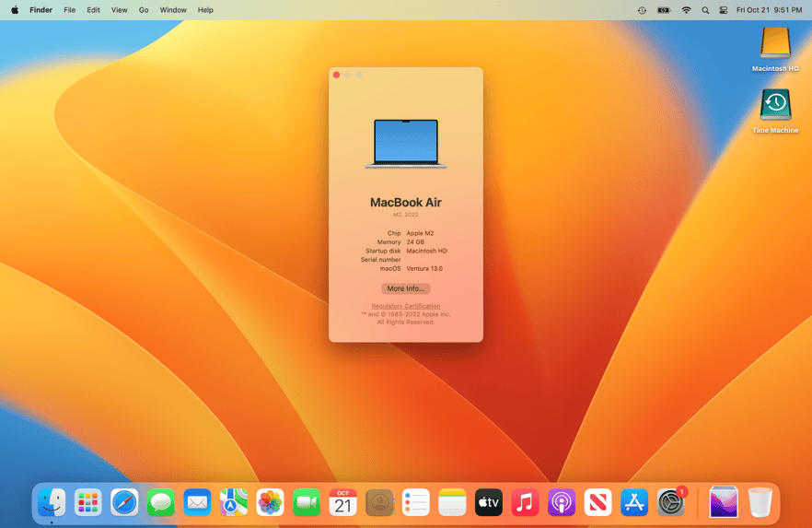Click the date and time clock
Viewport: 812px width, 528px height.
pos(769,10)
